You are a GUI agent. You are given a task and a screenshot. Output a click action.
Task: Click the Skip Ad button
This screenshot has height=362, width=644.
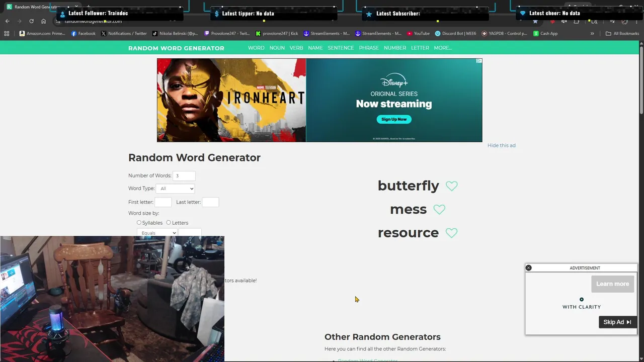617,322
